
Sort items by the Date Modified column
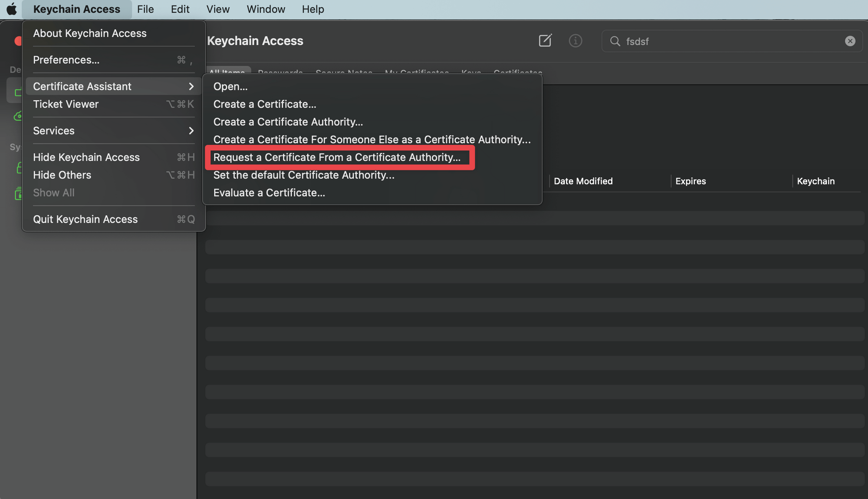pos(583,181)
